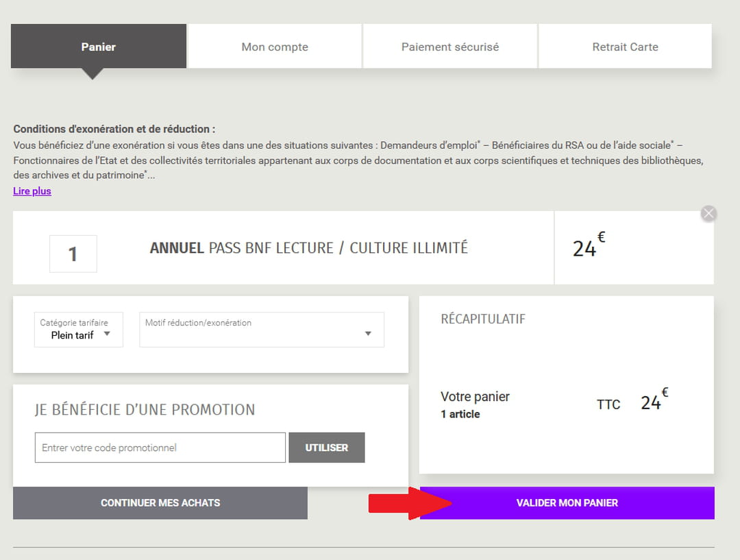Switch to the Mon compte tab
The height and width of the screenshot is (560, 740).
tap(275, 47)
